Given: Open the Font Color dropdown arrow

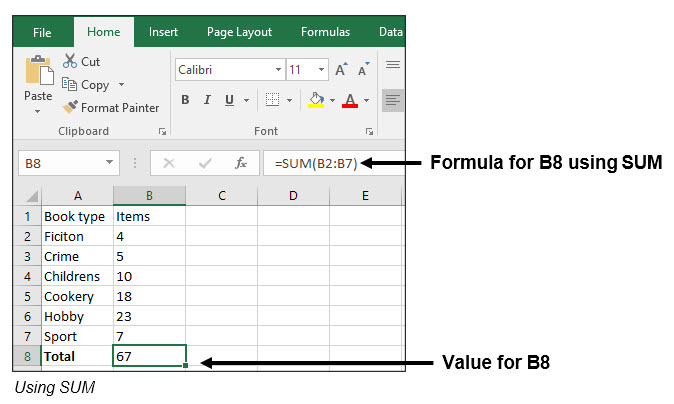Looking at the screenshot, I should click(x=366, y=100).
